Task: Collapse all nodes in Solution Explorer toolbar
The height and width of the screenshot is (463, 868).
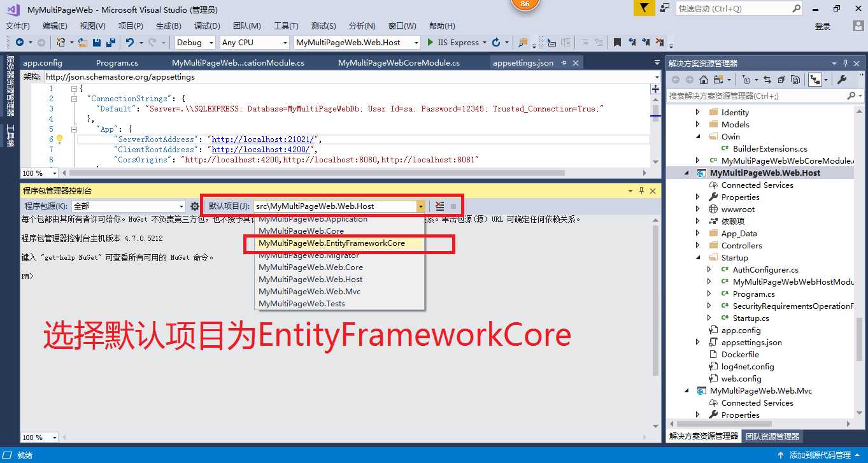Action: [x=781, y=80]
